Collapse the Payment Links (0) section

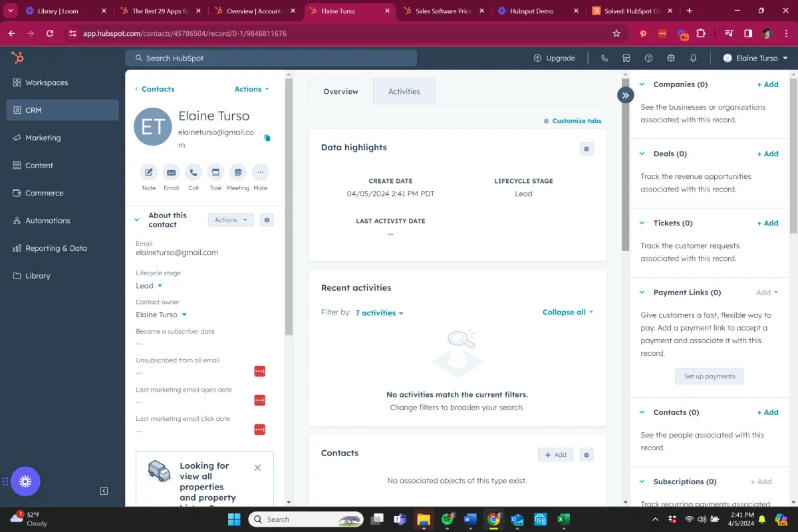pyautogui.click(x=642, y=292)
